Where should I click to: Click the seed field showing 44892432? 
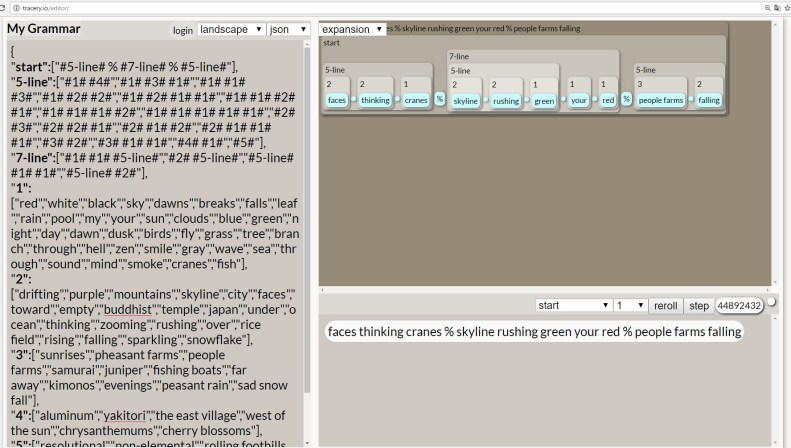click(x=740, y=305)
